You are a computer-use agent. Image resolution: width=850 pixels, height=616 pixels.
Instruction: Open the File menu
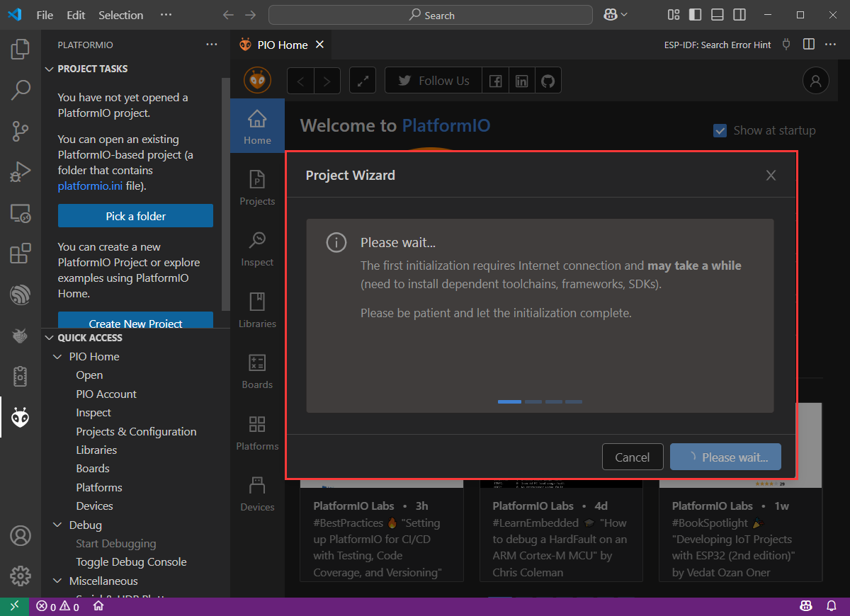(x=45, y=15)
